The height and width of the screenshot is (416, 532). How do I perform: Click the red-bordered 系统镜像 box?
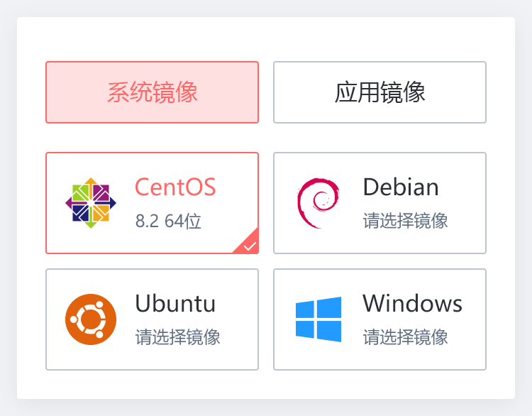pos(152,92)
